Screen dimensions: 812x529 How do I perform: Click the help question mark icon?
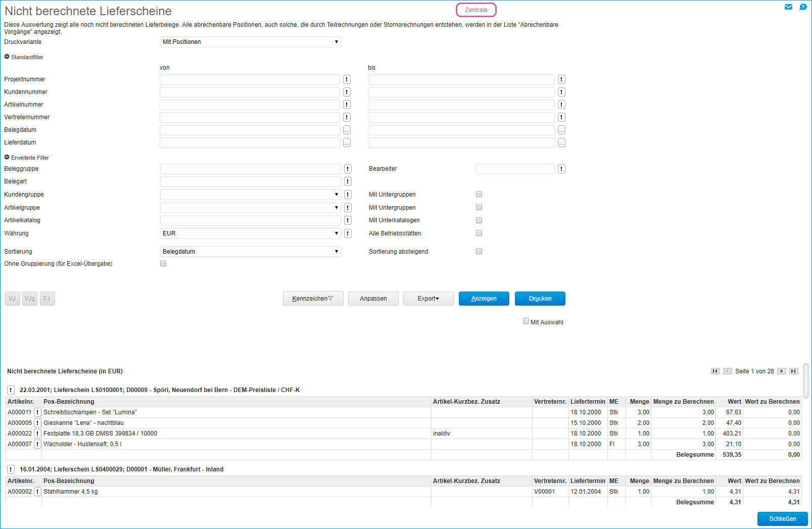[x=803, y=7]
